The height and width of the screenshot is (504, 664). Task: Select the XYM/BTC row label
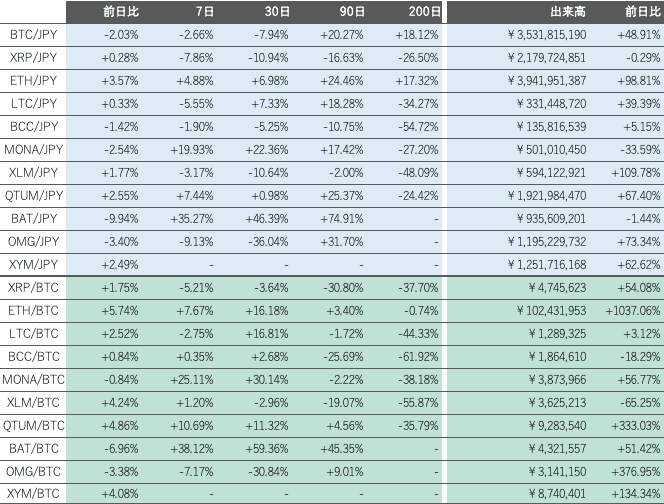click(x=33, y=496)
